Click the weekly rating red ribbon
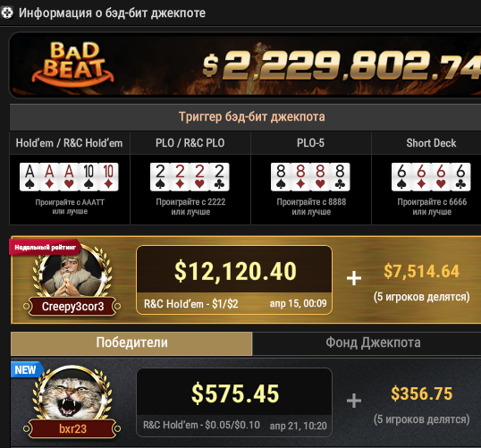 [45, 247]
